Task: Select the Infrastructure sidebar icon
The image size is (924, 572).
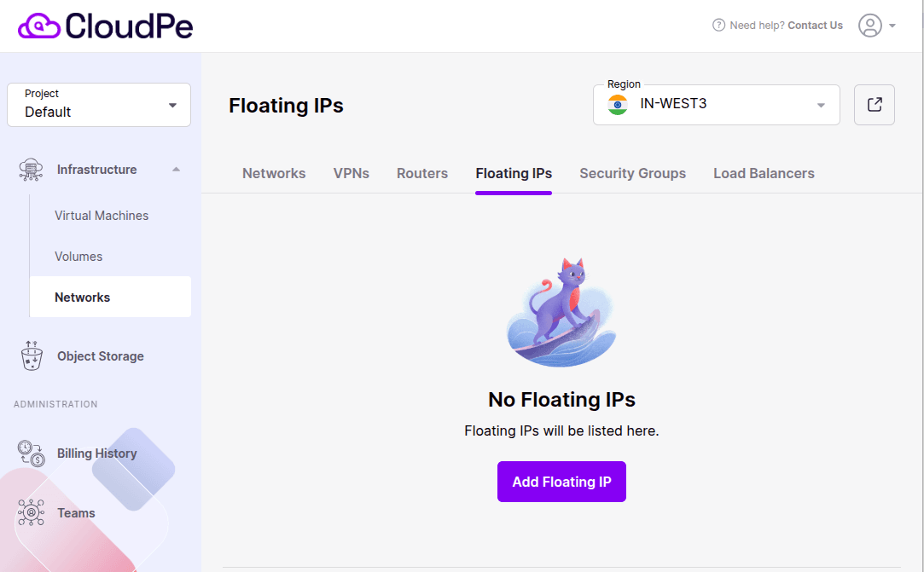Action: (31, 169)
